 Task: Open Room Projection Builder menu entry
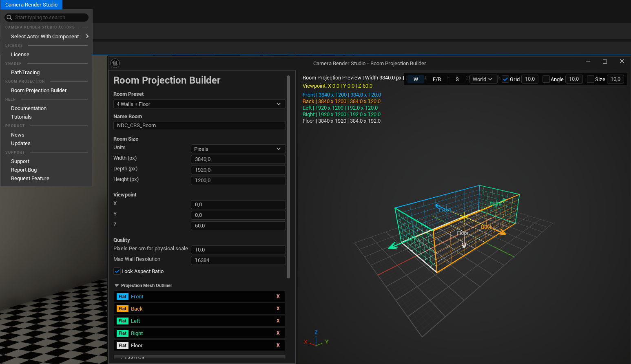39,90
